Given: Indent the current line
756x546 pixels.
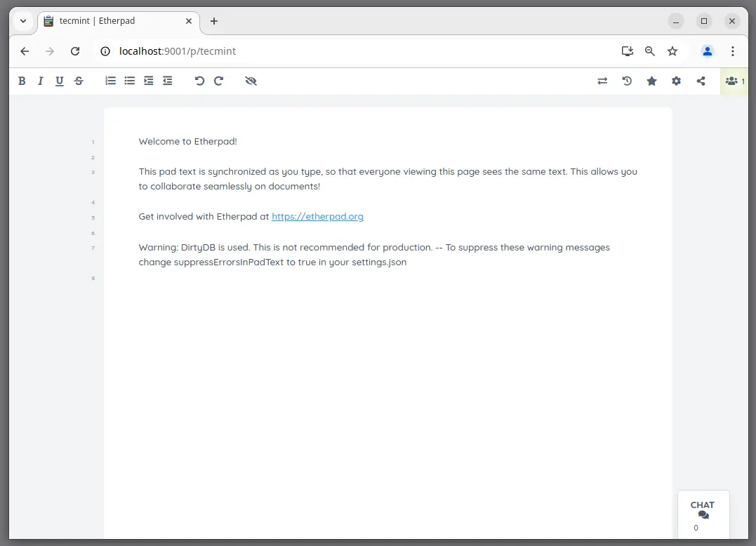Looking at the screenshot, I should (x=148, y=81).
